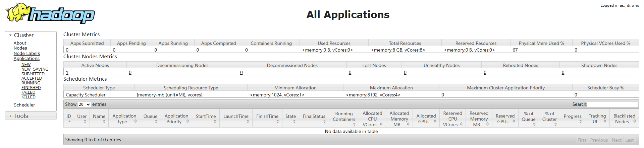
Task: Filter applications by SUBMITTED state
Action: [33, 74]
